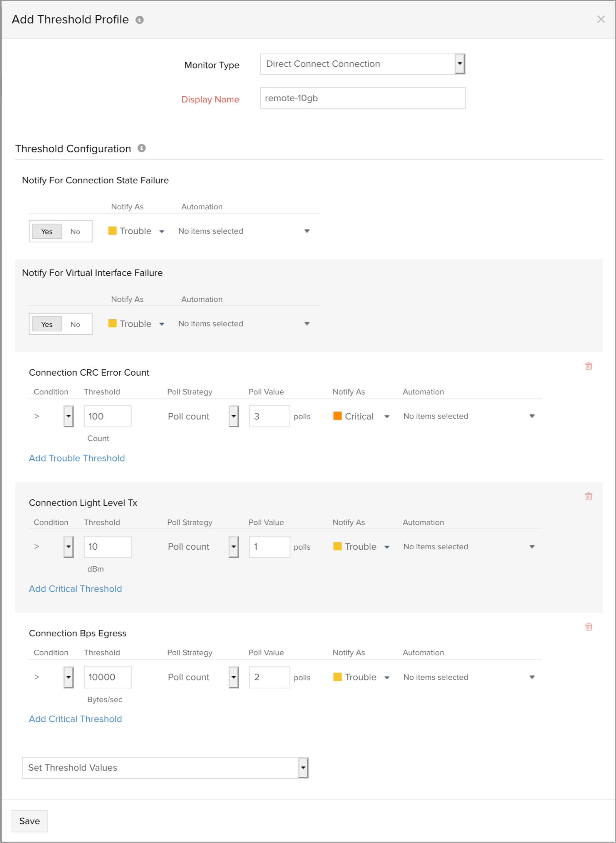Click the orange Critical severity swatch
This screenshot has height=843, width=616.
tap(338, 416)
